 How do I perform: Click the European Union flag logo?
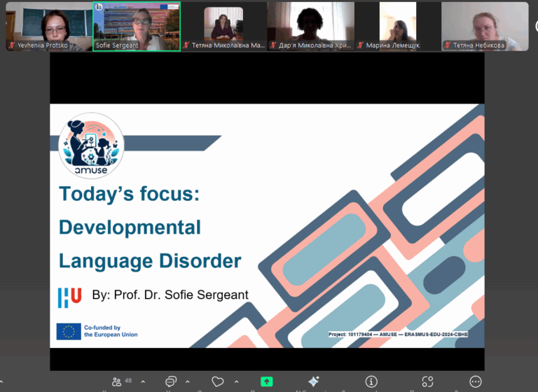pyautogui.click(x=69, y=331)
